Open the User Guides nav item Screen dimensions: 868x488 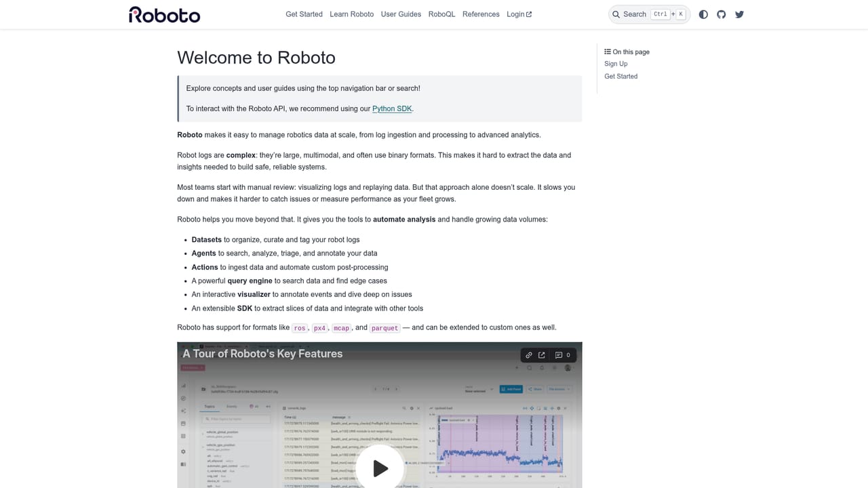point(401,14)
